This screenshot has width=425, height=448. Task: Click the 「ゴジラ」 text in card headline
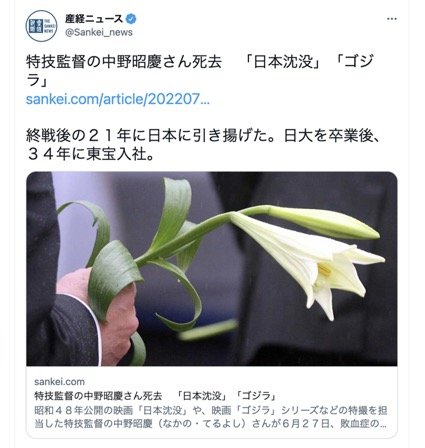(257, 396)
